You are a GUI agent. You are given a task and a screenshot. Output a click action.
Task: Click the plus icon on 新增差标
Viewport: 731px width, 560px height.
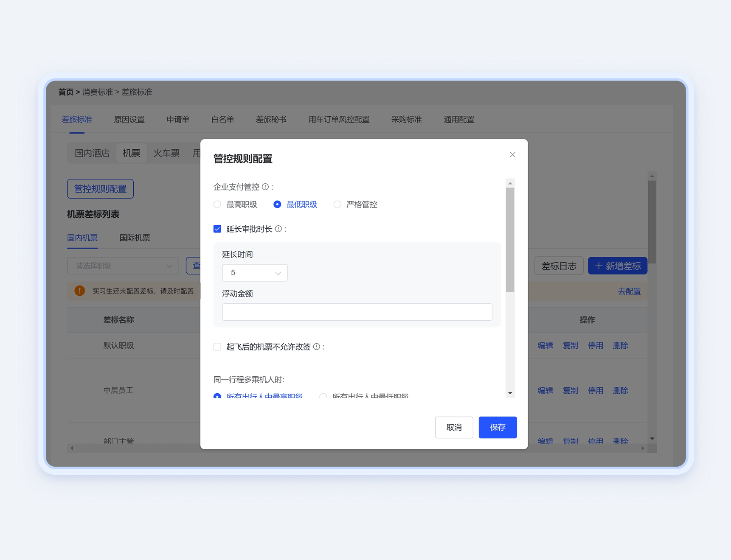pyautogui.click(x=599, y=266)
